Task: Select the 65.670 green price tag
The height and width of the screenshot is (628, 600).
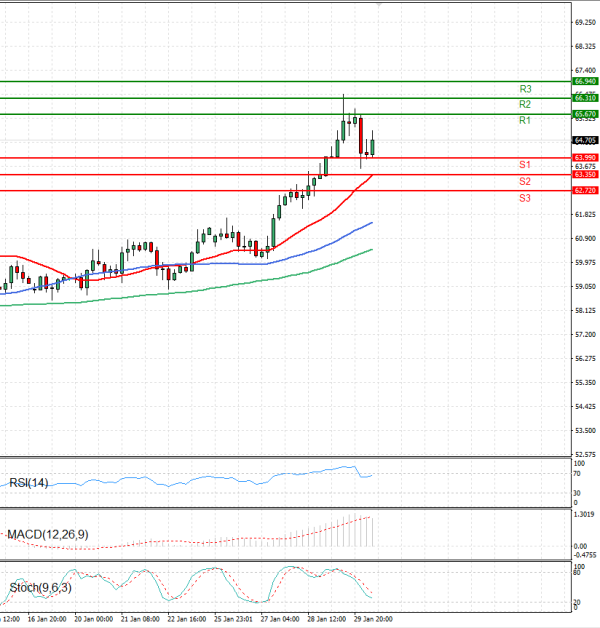Action: click(x=585, y=115)
